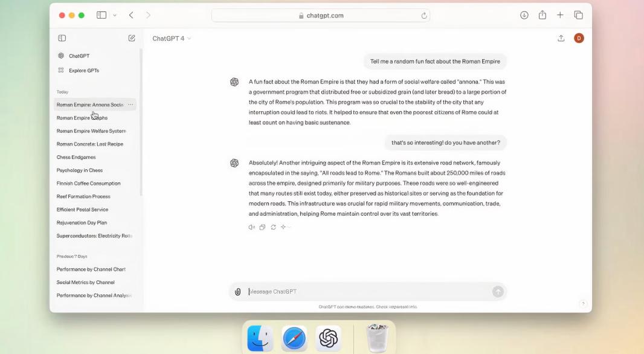Collapse the ChatGPT sidebar panel icon

(x=62, y=38)
